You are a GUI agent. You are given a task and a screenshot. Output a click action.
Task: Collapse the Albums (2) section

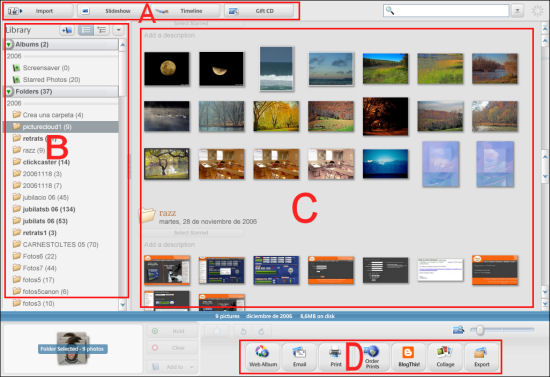[8, 45]
